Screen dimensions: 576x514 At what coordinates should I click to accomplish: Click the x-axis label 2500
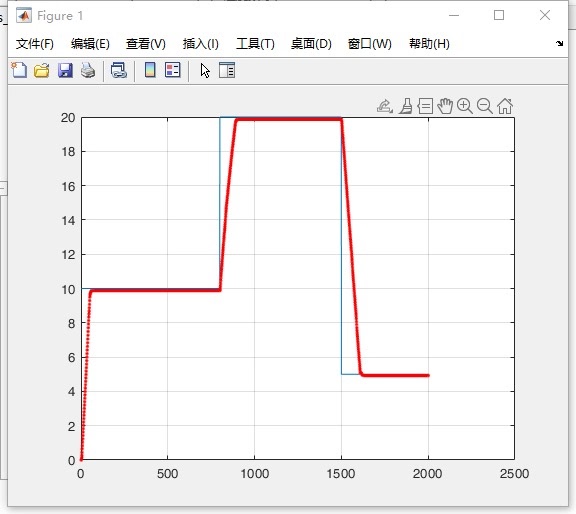(514, 473)
